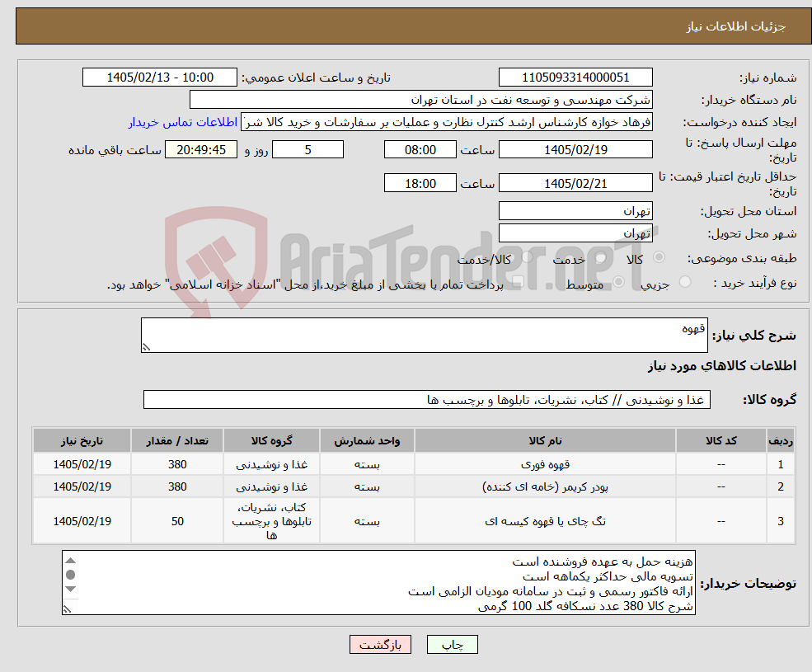812x672 pixels.
Task: Click the general description textarea containing قهوه
Action: (424, 336)
